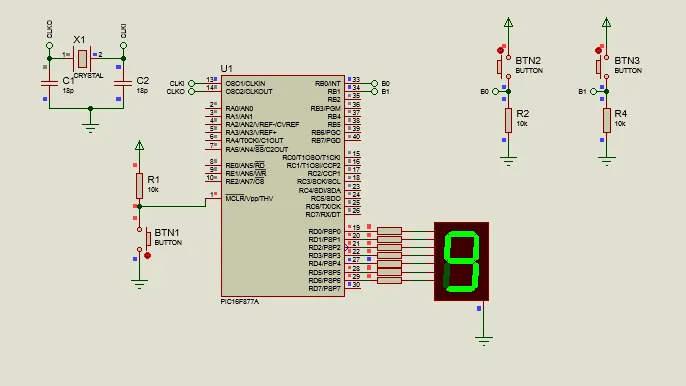Click the red latch dot of BTN1
This screenshot has height=386, width=686.
(147, 256)
